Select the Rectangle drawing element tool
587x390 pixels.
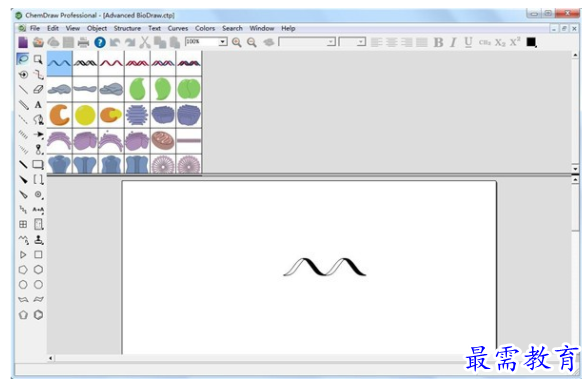(x=38, y=164)
